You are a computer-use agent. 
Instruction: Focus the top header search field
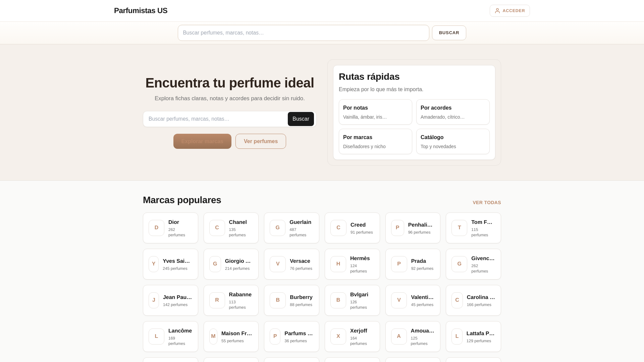pyautogui.click(x=304, y=33)
